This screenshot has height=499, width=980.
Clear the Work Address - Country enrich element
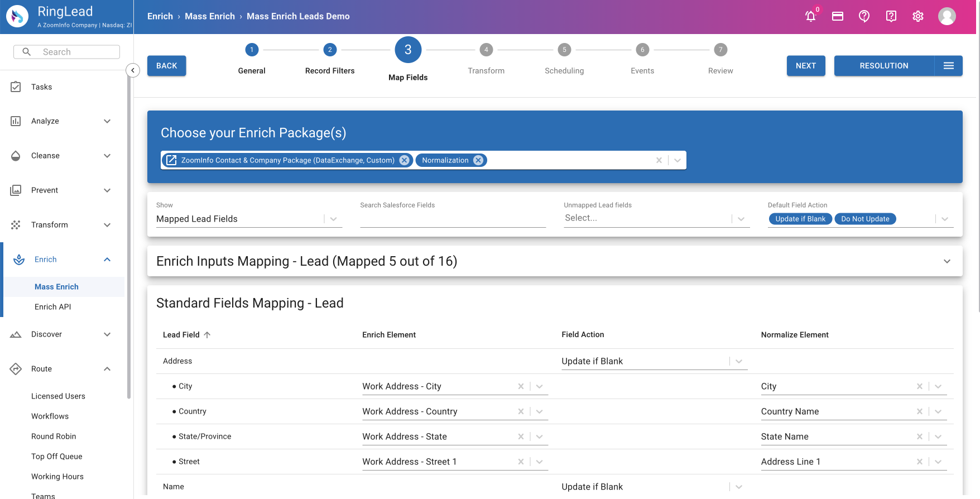(521, 411)
